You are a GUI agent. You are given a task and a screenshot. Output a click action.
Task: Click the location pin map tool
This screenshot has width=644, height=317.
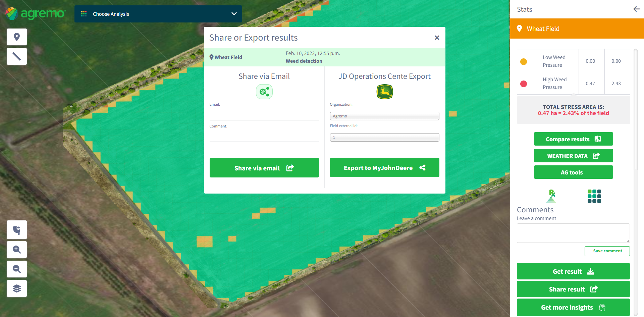tap(17, 37)
